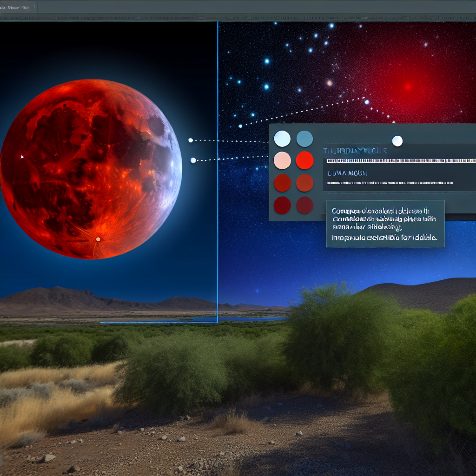Select the bright red color swatch
This screenshot has height=476, width=476.
304,160
